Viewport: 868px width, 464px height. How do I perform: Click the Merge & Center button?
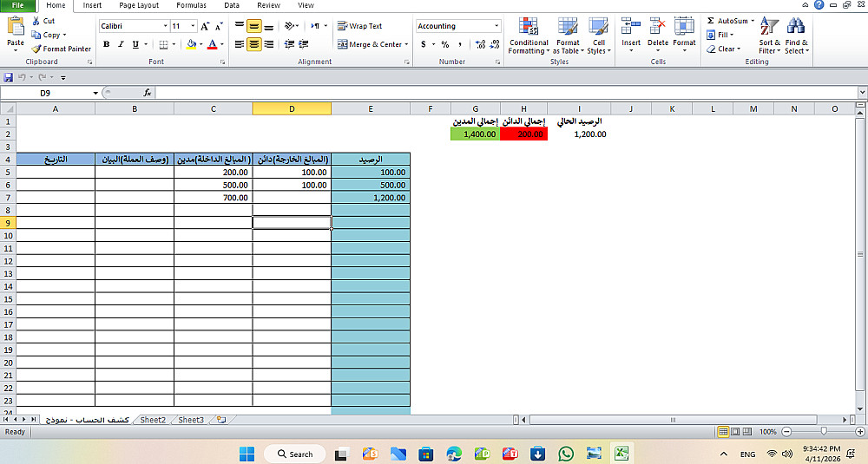click(x=370, y=44)
